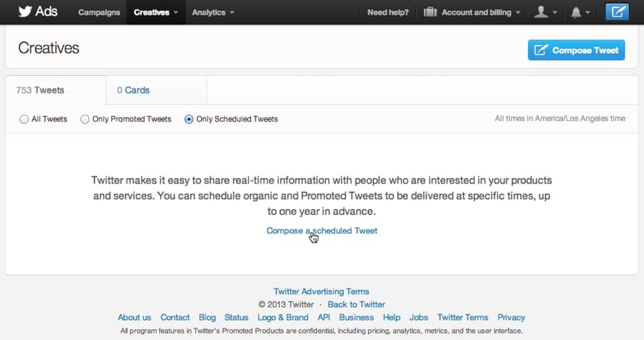Open Twitter Advertising Terms link
The image size is (644, 340).
[x=321, y=292]
